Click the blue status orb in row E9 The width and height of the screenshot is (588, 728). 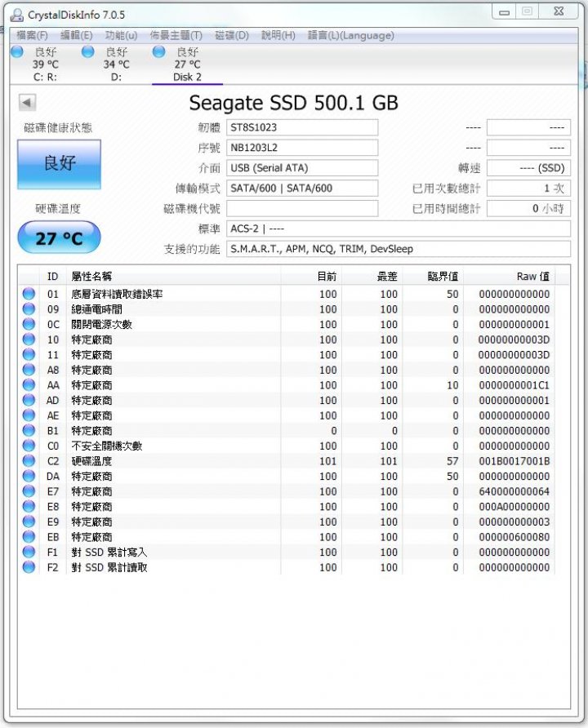click(x=29, y=522)
